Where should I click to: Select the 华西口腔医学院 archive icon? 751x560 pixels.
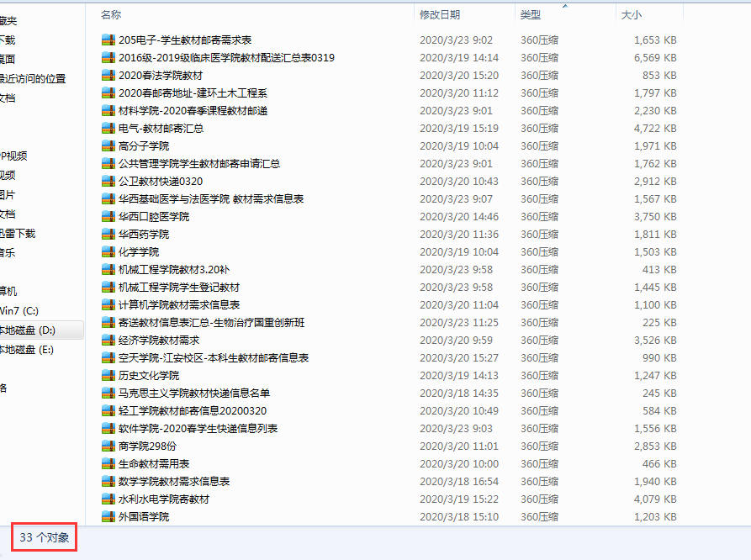tap(108, 217)
